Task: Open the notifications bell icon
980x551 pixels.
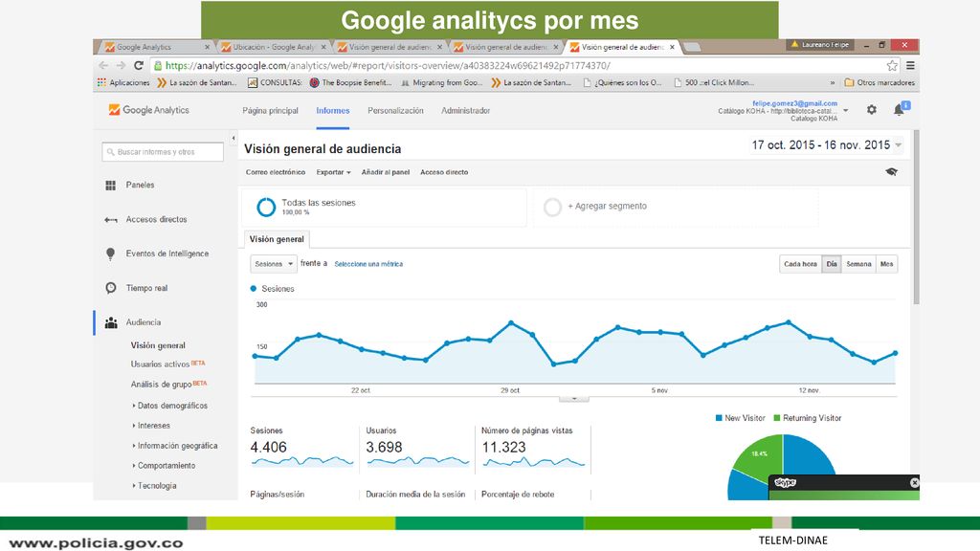Action: 899,109
